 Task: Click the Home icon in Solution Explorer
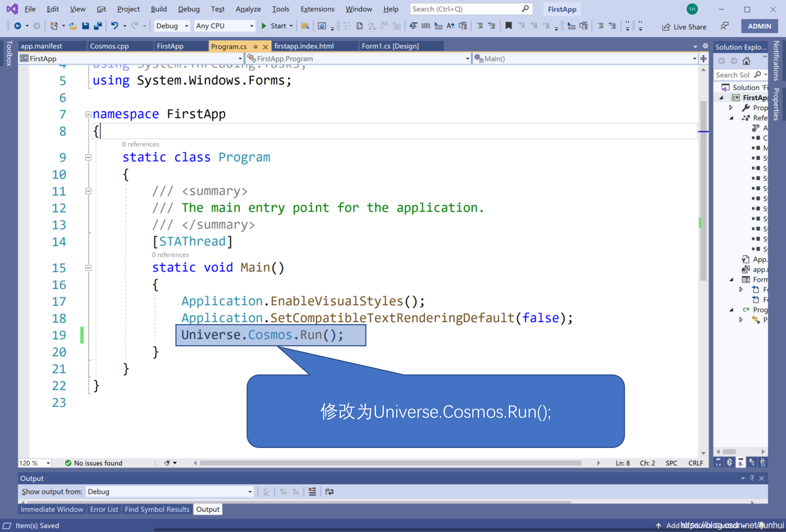tap(746, 61)
